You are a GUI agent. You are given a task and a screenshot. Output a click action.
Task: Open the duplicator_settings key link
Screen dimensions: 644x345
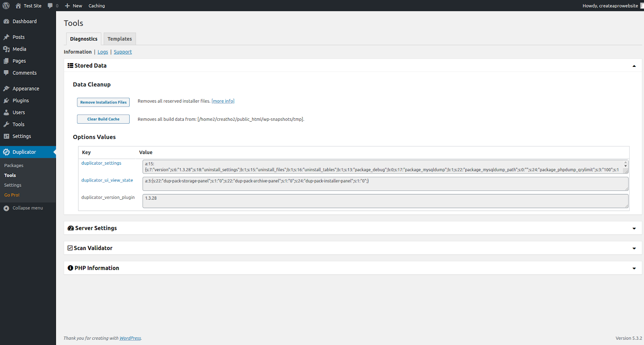pos(101,163)
